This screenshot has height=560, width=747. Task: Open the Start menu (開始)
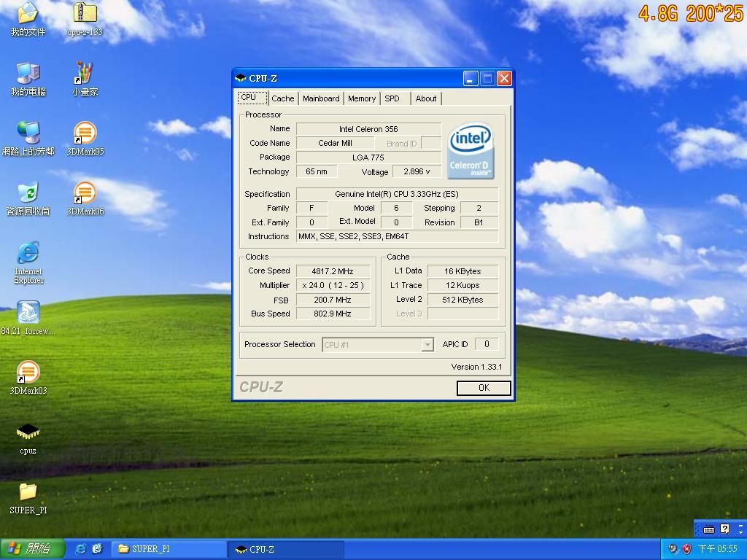click(32, 549)
